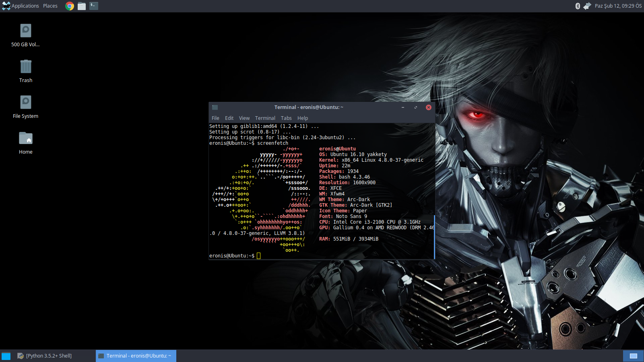Click the 'CPU: Intel Core i3-2100' line
Screen dimensions: 644x362
370,222
